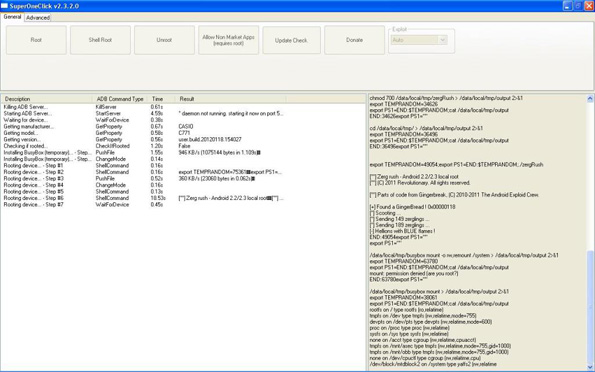
Task: Open the Donate button
Action: point(354,40)
